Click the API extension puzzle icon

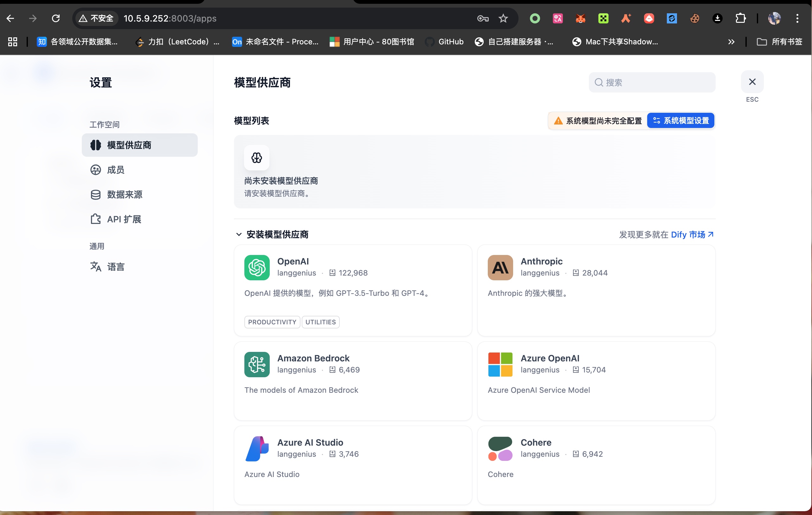tap(95, 219)
